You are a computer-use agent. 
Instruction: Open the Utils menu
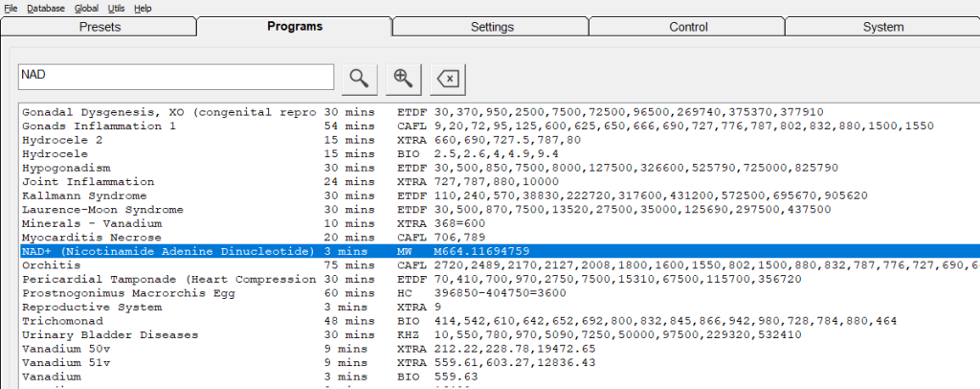117,8
